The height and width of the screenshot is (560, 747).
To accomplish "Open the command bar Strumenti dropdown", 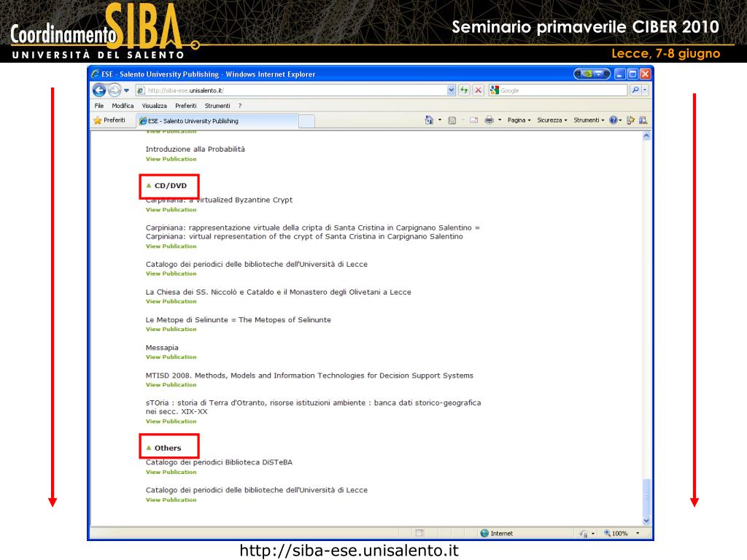I will (589, 120).
